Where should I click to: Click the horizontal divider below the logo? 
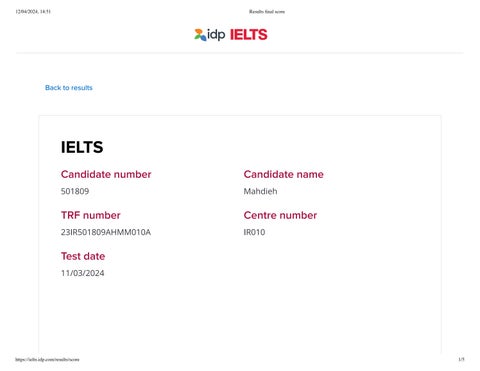[240, 53]
